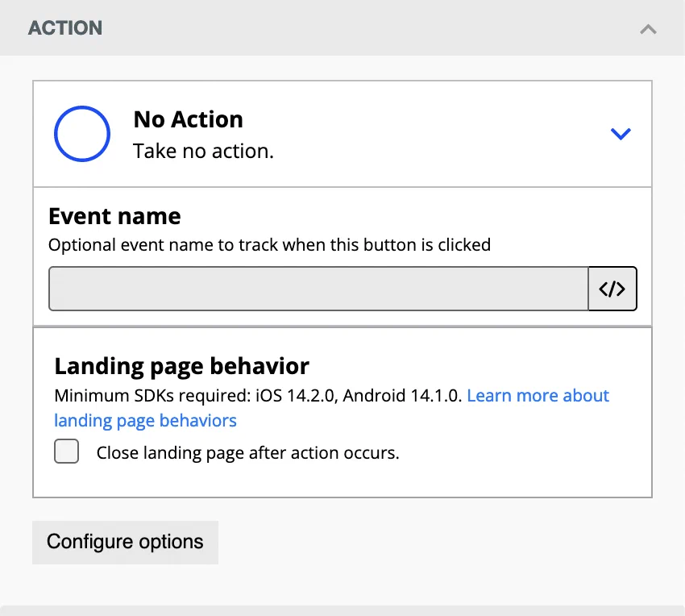This screenshot has height=616, width=685.
Task: Select the No Action title text
Action: [x=188, y=119]
